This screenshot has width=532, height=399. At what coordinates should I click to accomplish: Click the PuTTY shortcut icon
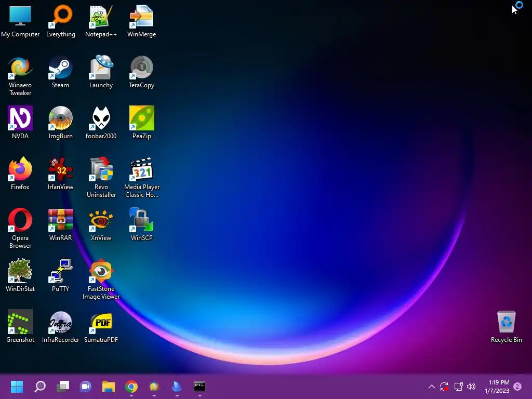click(x=60, y=275)
